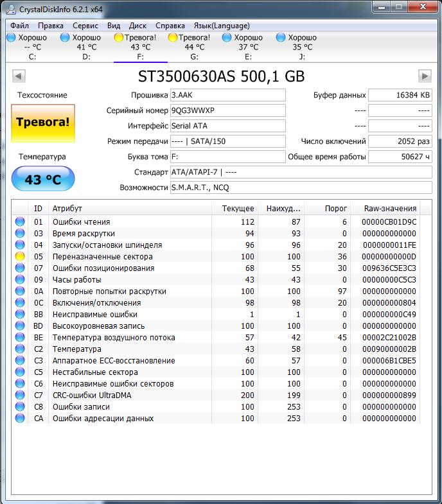Click the Тревога! health status button
Viewport: 442px width, 504px height.
coord(43,123)
